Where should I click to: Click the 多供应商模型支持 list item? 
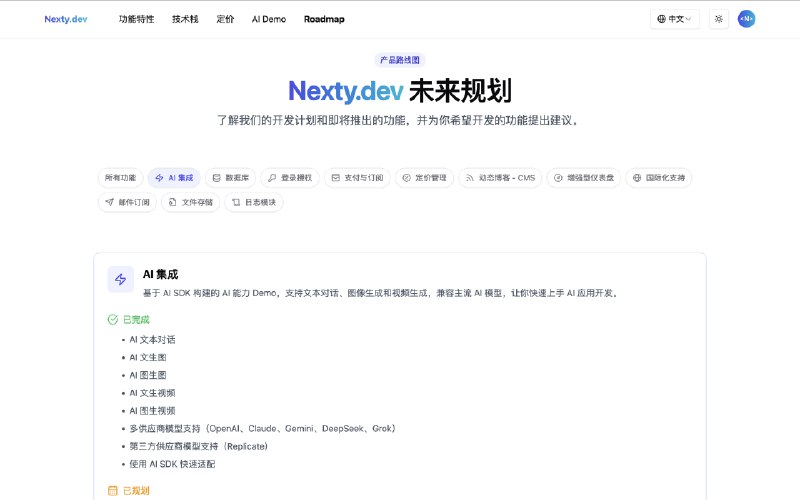(262, 429)
